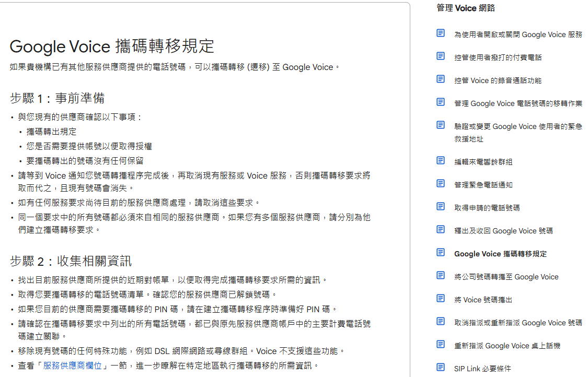Click document icon beside 將 Voice 號碼轉出
Screen dimensions: 588x377
(440, 299)
